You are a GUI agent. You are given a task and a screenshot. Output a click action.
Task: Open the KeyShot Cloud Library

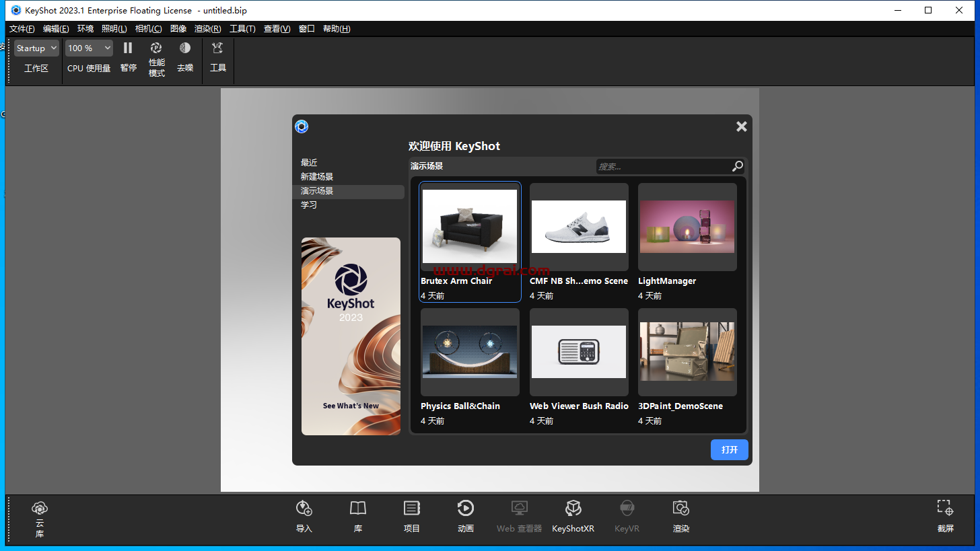39,517
